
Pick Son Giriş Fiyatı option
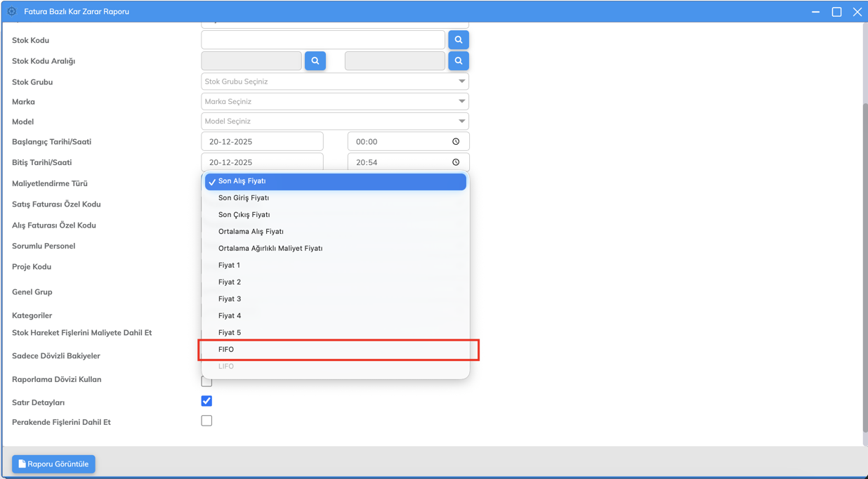tap(244, 197)
